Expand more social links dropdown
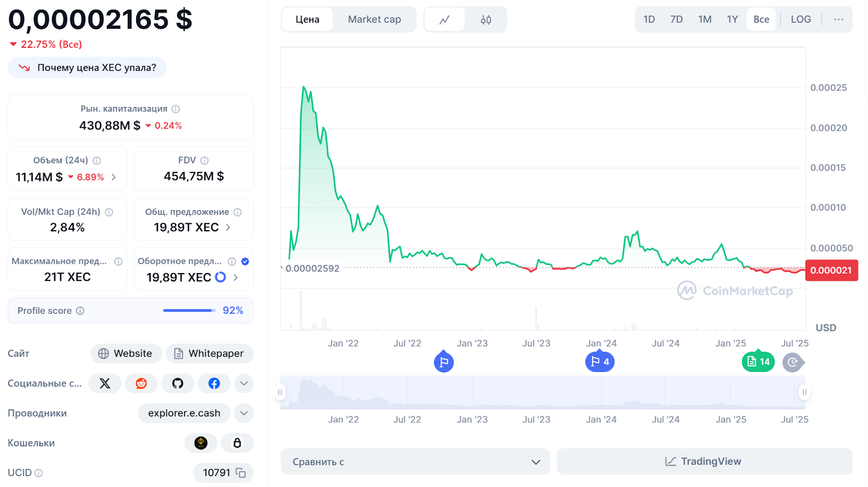The width and height of the screenshot is (868, 487). (x=244, y=383)
